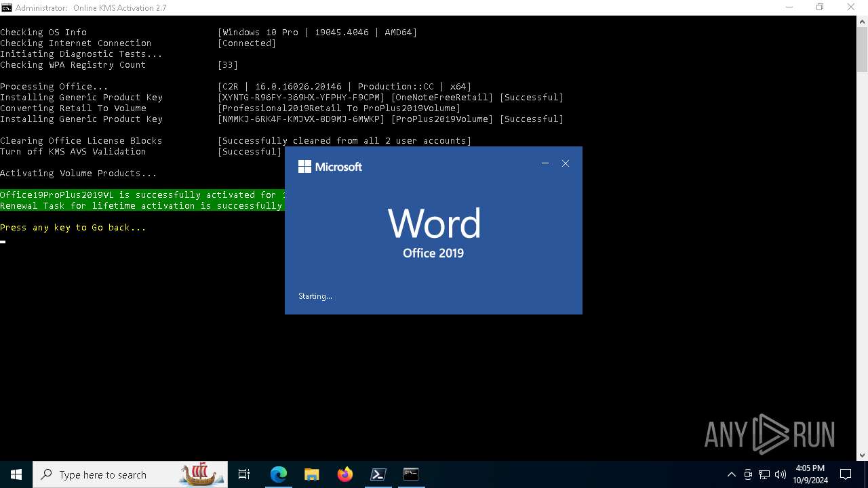
Task: Switch to Command Prompt taskbar window
Action: pos(411,474)
